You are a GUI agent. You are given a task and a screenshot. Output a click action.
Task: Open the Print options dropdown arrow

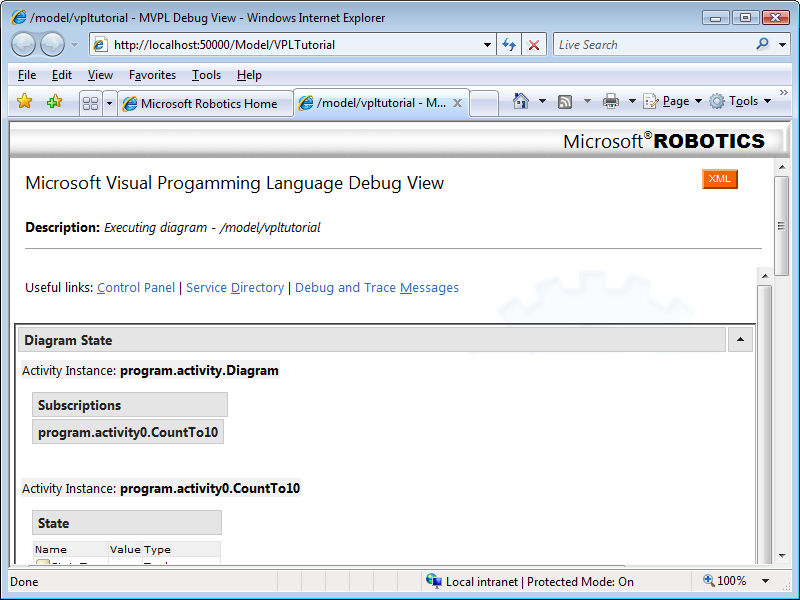pyautogui.click(x=632, y=101)
